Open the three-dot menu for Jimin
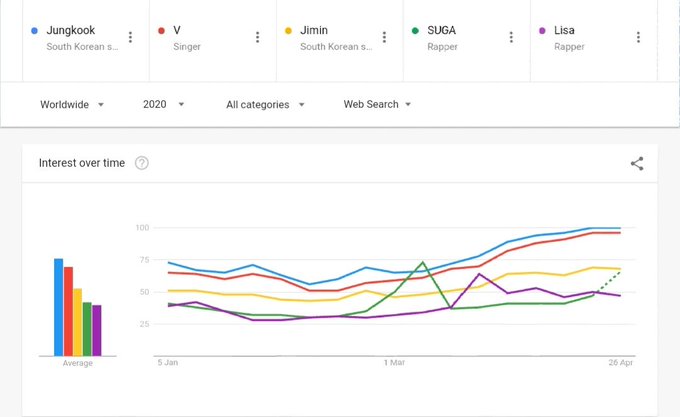Screen dimensions: 680x417 384,37
